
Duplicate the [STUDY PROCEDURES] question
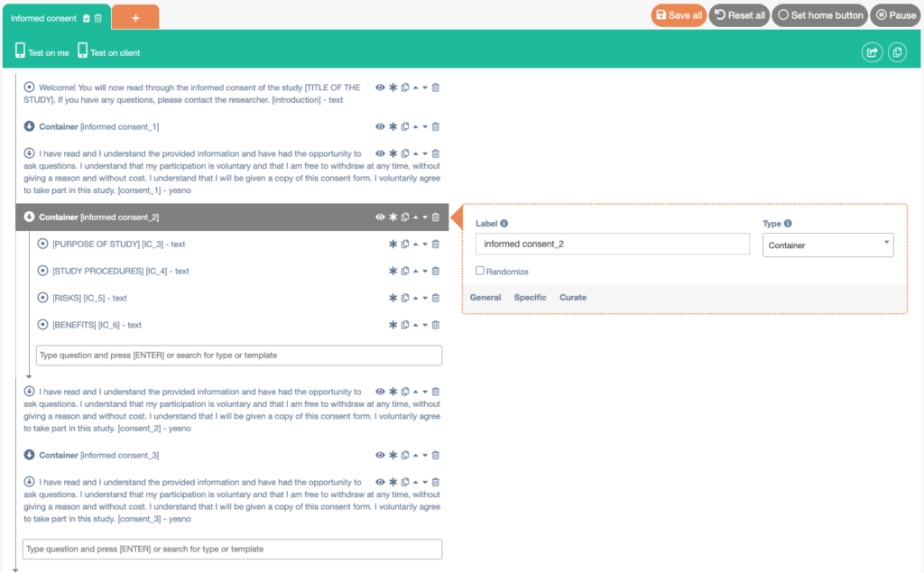(405, 271)
